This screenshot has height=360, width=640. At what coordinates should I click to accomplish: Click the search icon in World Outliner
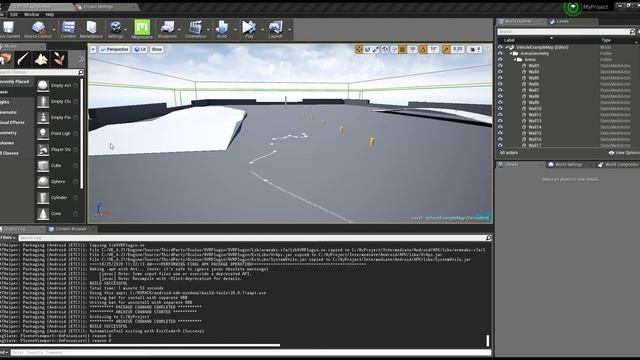click(x=632, y=31)
